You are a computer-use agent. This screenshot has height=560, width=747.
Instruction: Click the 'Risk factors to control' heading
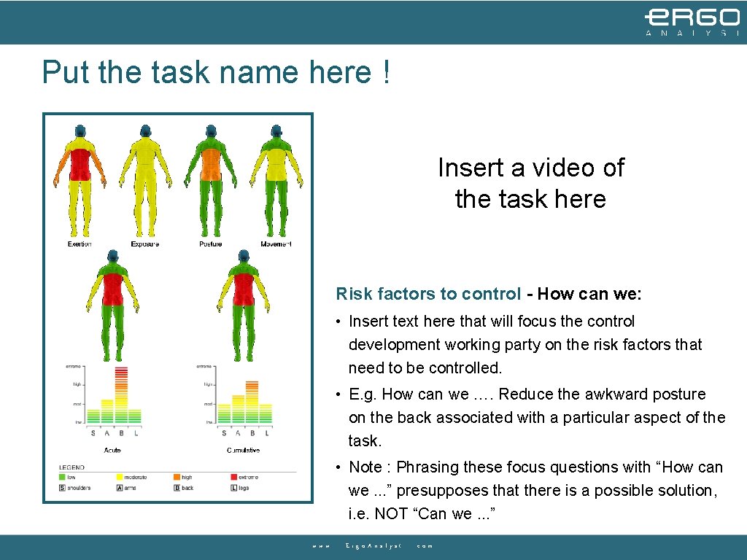pos(428,294)
